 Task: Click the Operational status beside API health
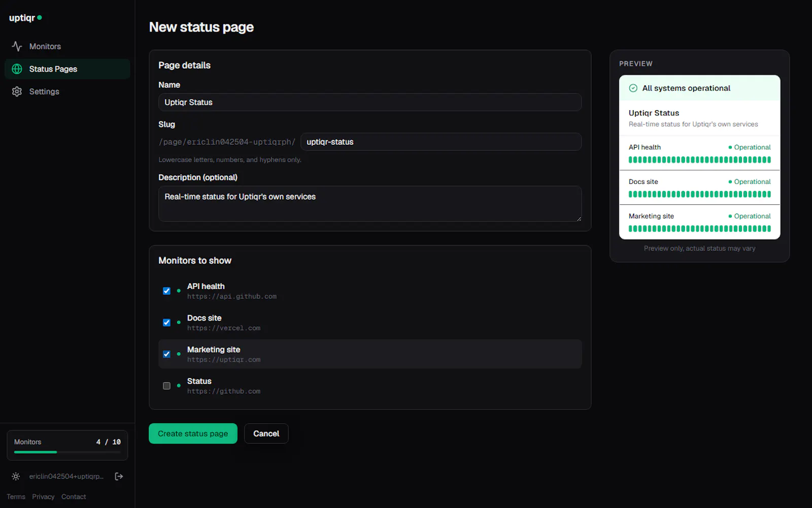pyautogui.click(x=750, y=147)
